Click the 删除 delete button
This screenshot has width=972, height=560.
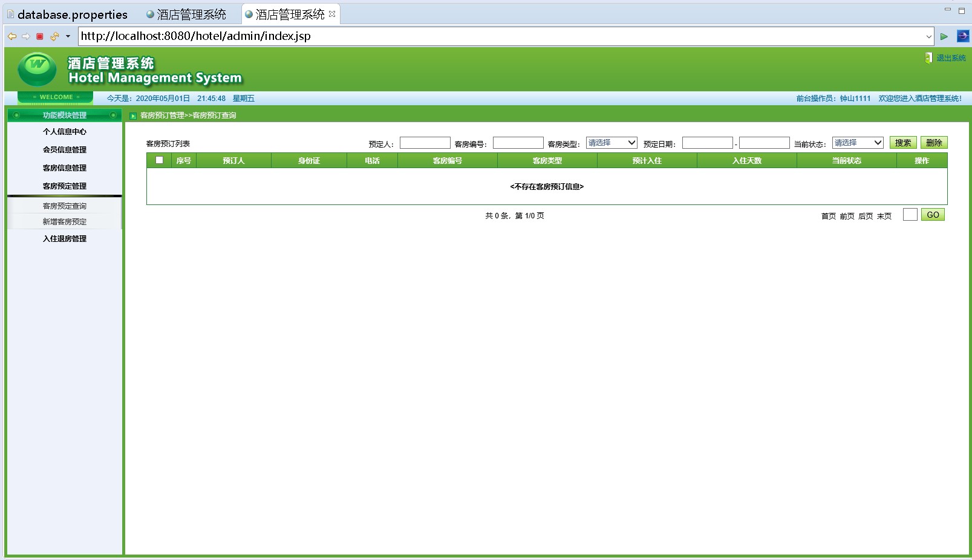[934, 143]
